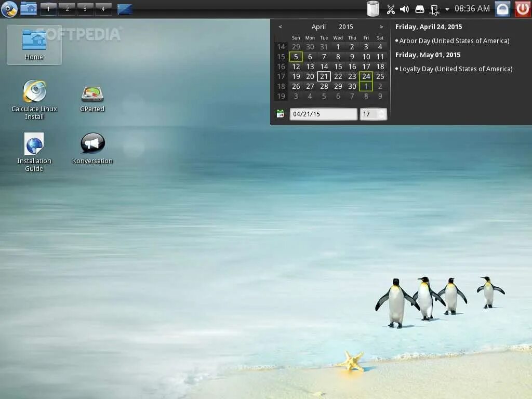Click the 04/21/15 date input field
This screenshot has width=532, height=399.
323,114
